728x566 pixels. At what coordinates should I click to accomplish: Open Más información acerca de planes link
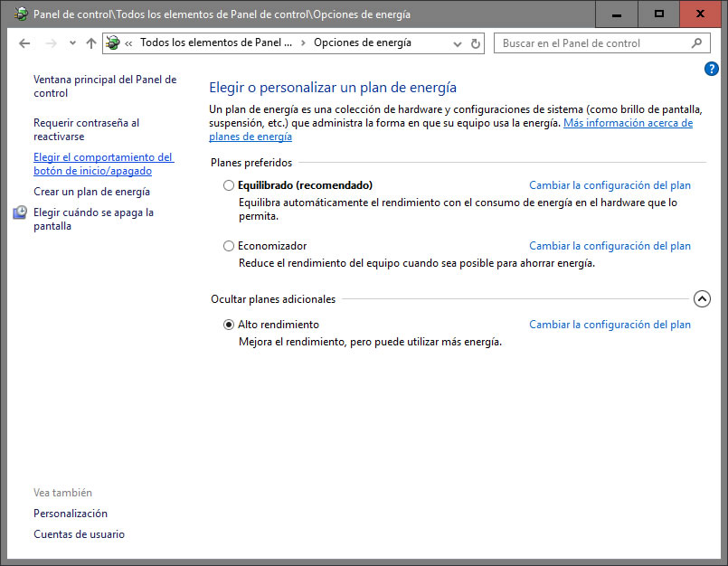[x=628, y=123]
